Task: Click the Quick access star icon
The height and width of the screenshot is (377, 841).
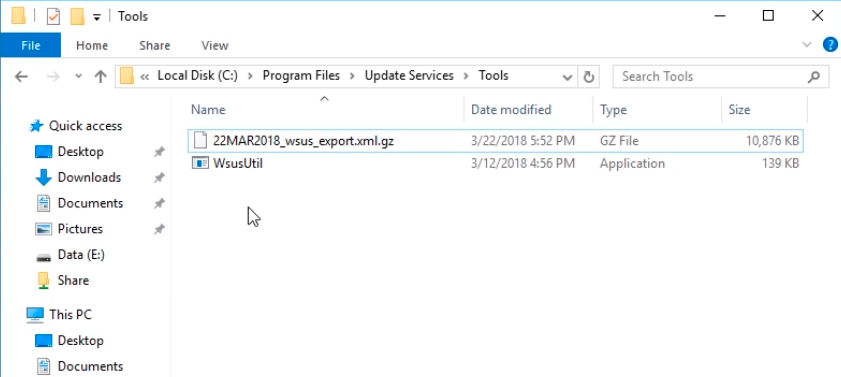Action: pyautogui.click(x=36, y=126)
